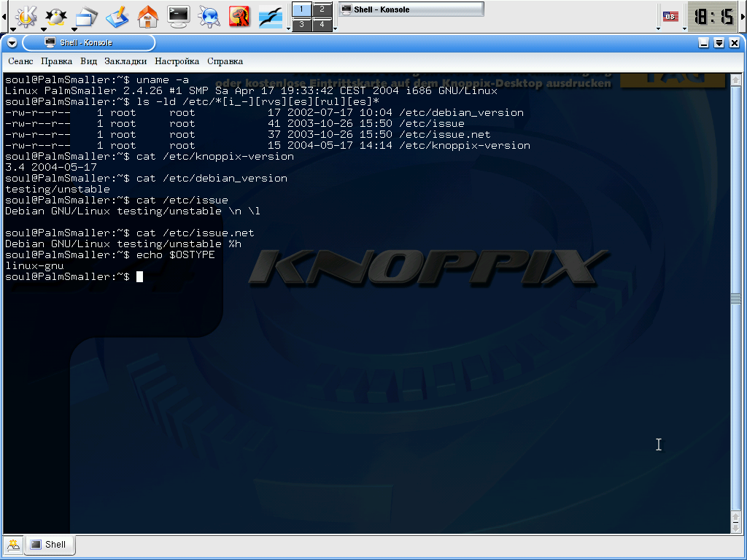The height and width of the screenshot is (560, 747).
Task: Open the clock applet handle arrow
Action: 684,28
